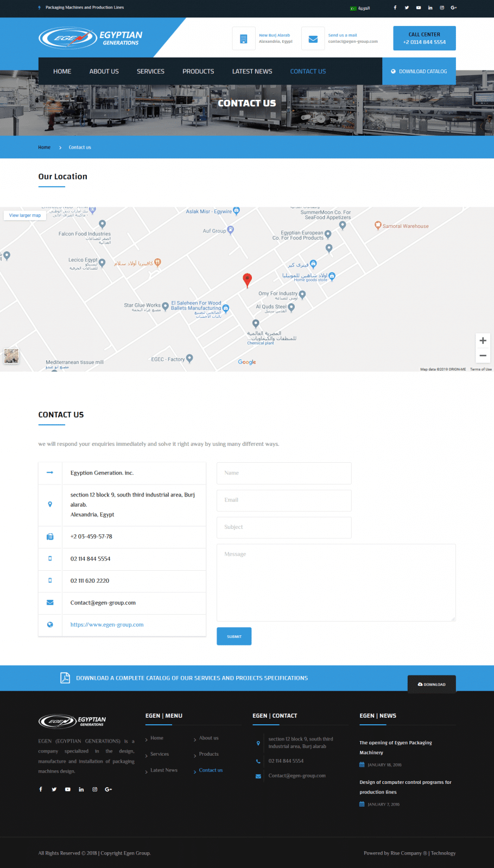Click the CALL CENTER phone button
This screenshot has height=868, width=494.
pos(425,38)
